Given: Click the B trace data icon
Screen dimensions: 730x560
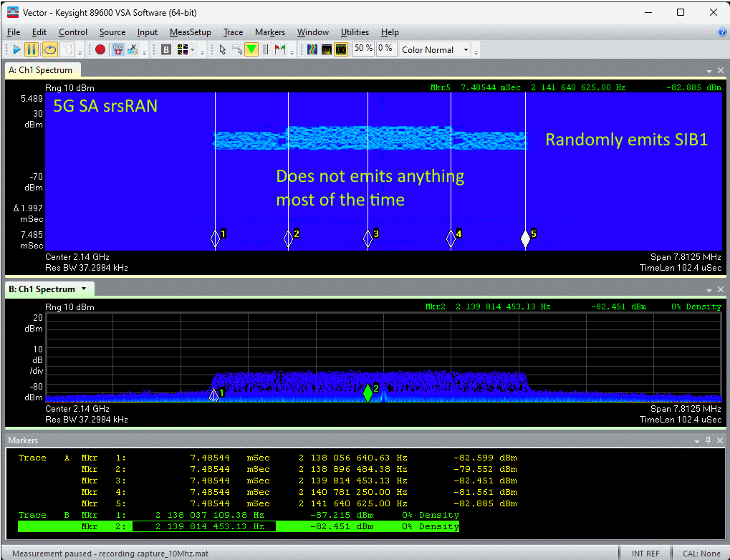Looking at the screenshot, I should click(x=166, y=49).
